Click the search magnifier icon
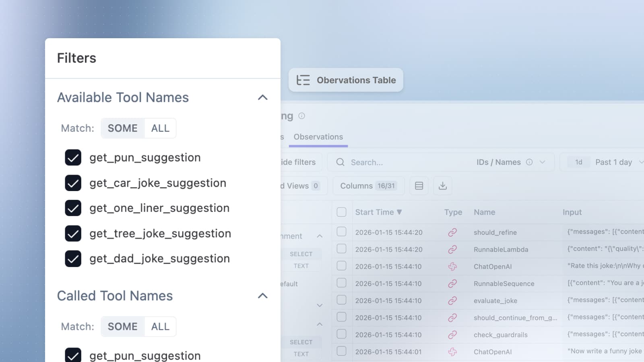 pos(340,162)
